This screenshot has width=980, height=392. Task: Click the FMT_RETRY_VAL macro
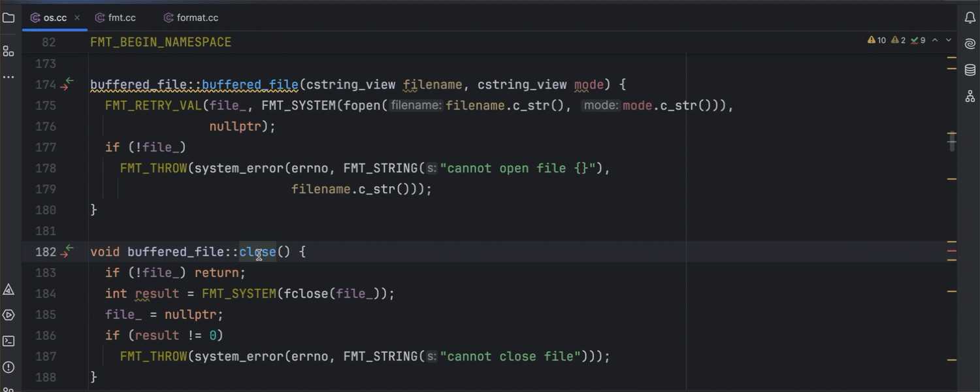[153, 105]
